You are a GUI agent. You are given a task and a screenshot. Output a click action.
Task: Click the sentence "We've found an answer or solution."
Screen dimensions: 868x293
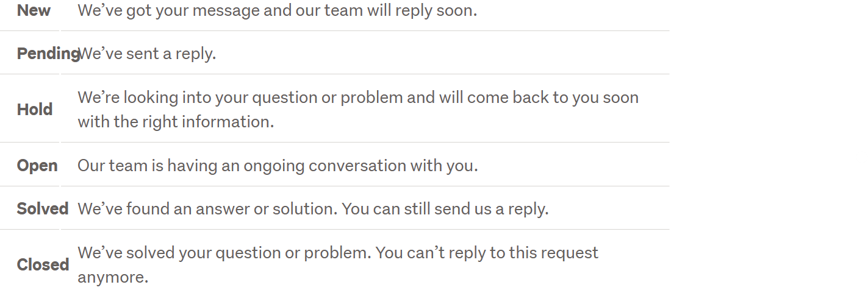(x=207, y=209)
